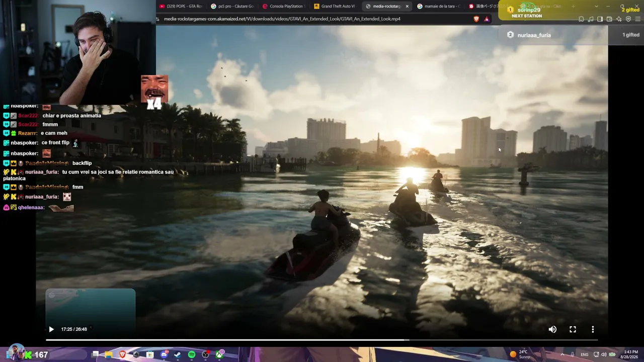Open a new browser tab
Viewport: 644px width, 362px height.
tap(573, 6)
